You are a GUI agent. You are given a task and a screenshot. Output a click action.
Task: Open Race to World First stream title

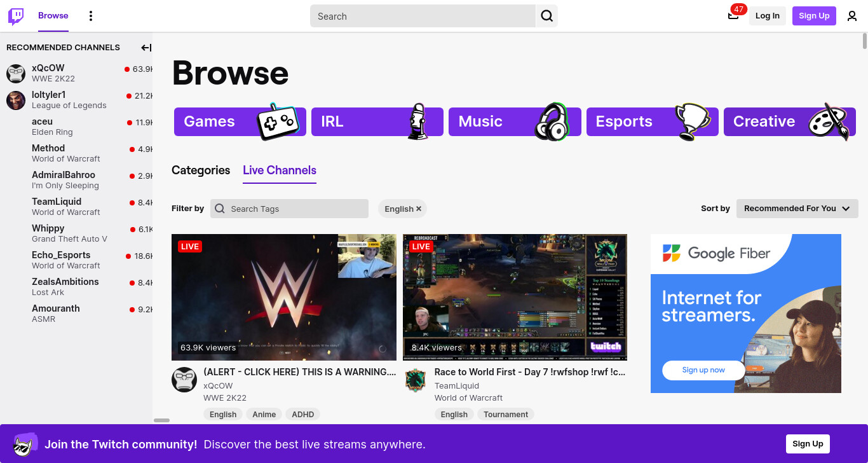[530, 372]
